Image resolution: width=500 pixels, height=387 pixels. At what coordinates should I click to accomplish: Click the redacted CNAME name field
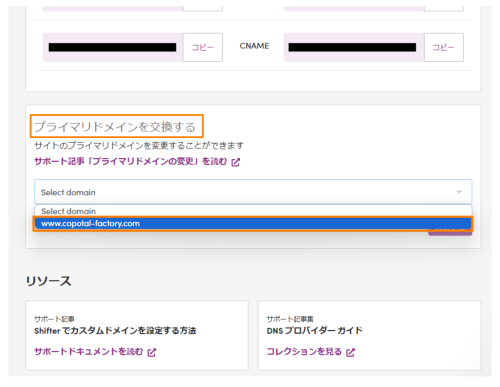coord(113,47)
